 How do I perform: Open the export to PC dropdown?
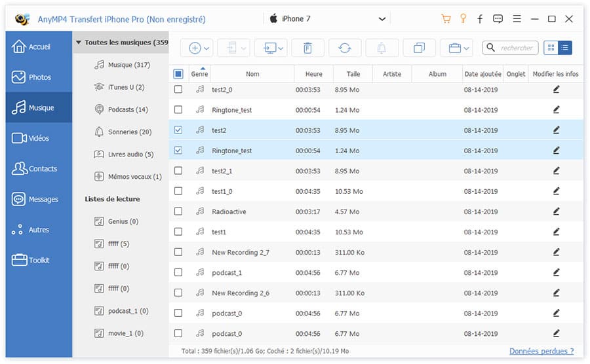[273, 48]
